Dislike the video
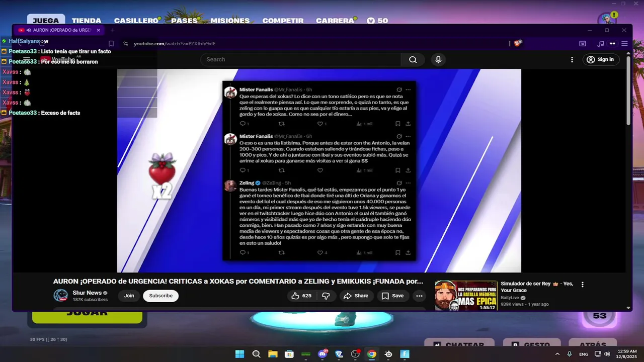The image size is (644, 362). point(326,296)
